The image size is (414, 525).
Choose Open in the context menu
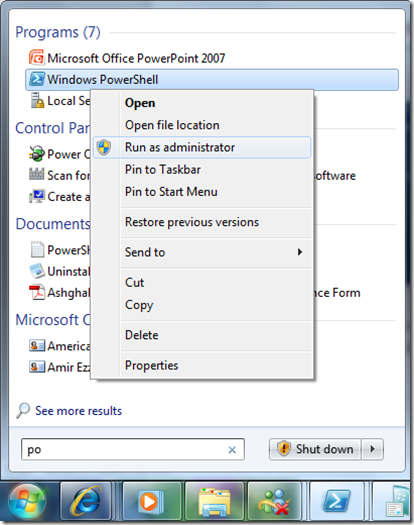[x=202, y=103]
